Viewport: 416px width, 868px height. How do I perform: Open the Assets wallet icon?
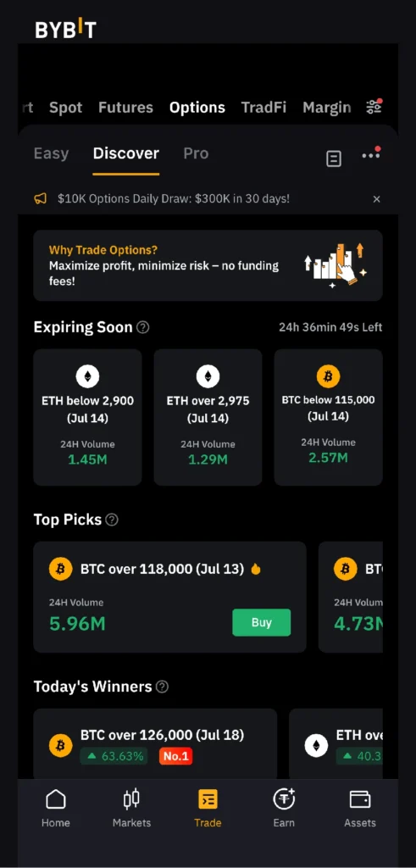359,799
